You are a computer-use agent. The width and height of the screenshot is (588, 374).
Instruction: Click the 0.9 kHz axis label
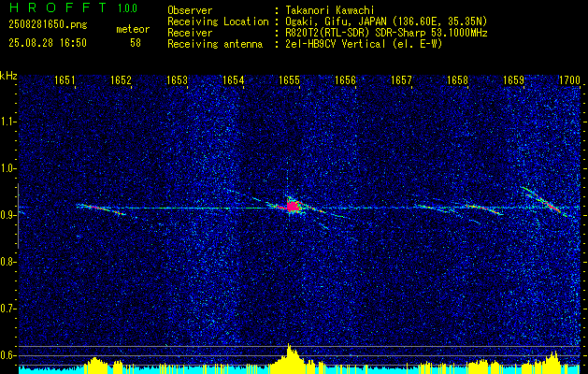coord(8,215)
